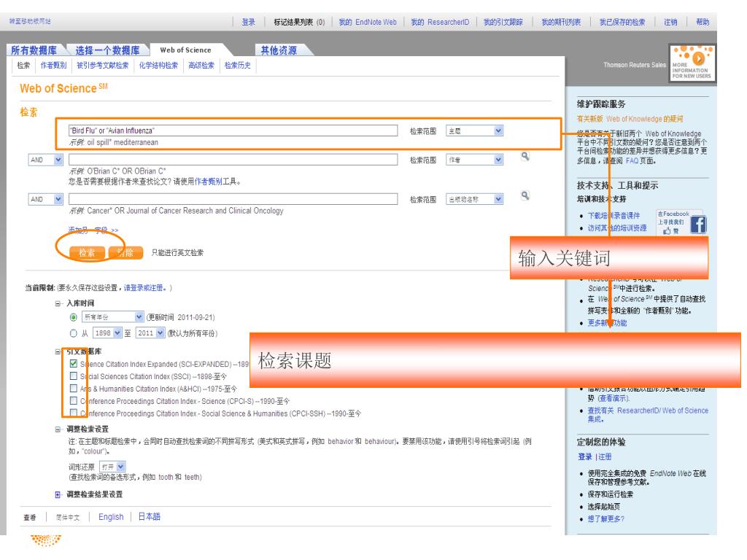Open the 作者甄别 sub-tab
Image resolution: width=747 pixels, height=560 pixels.
(x=53, y=65)
